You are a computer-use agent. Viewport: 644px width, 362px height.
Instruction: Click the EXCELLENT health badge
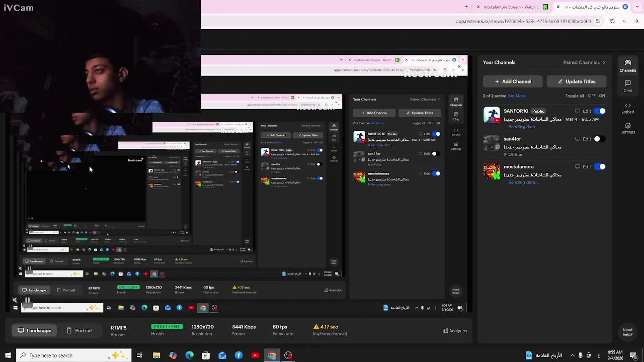click(167, 327)
